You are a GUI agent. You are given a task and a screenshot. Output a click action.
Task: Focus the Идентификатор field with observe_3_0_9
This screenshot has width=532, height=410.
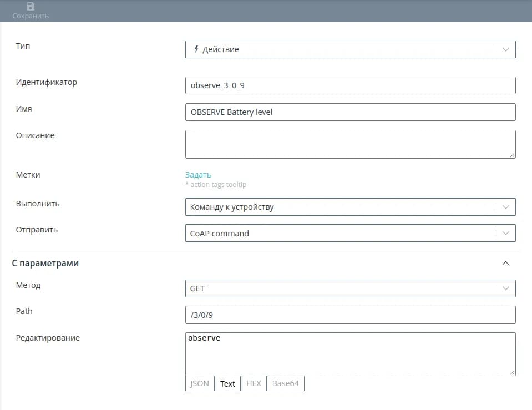350,85
